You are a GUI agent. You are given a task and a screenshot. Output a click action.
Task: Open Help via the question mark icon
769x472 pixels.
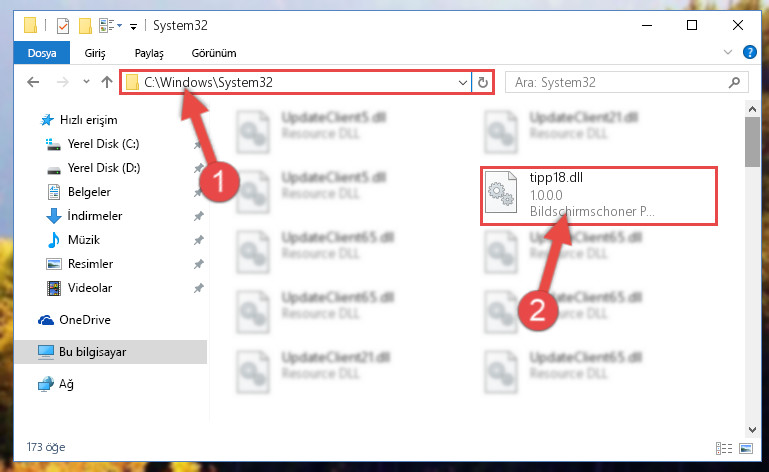point(749,52)
